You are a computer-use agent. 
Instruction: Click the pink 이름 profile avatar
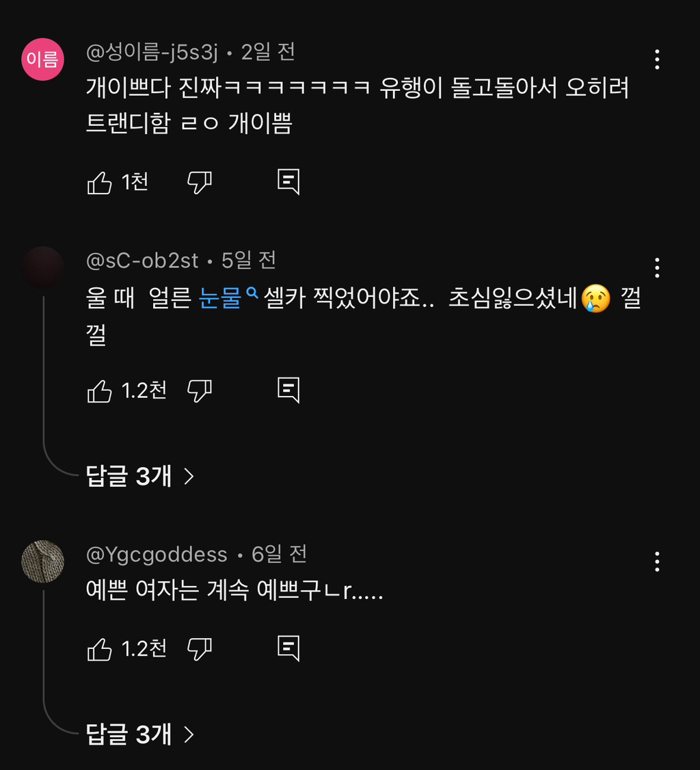[43, 59]
